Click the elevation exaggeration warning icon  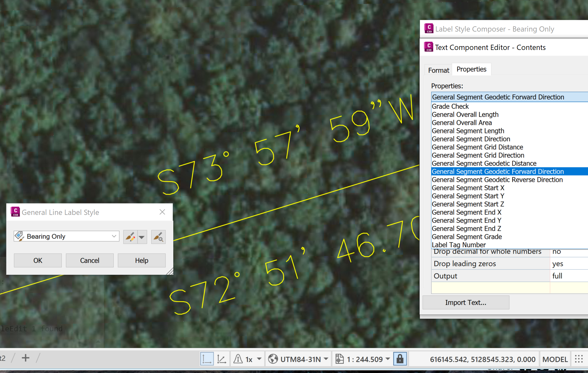[238, 359]
